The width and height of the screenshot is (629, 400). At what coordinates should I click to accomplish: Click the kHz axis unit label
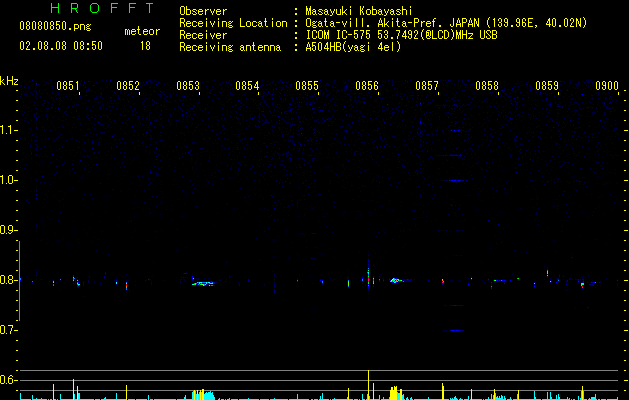tap(9, 81)
